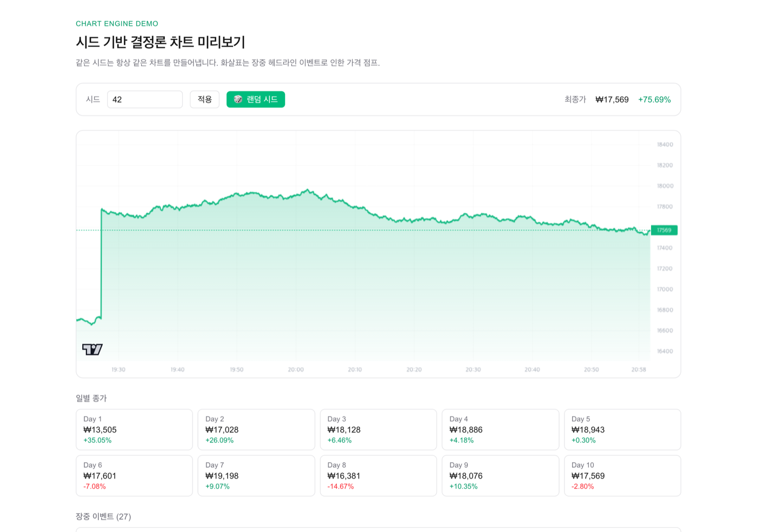Click the 장중 이벤트 (27) section heading
This screenshot has width=757, height=532.
pos(103,516)
